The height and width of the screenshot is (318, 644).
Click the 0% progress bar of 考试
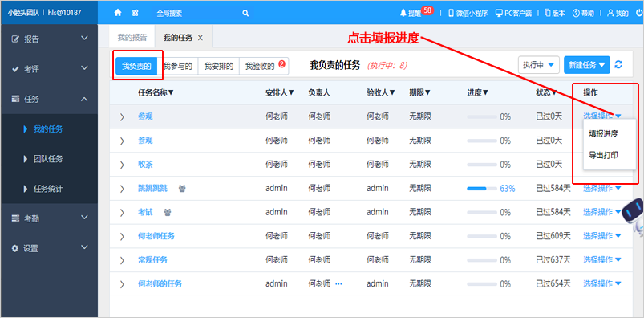pyautogui.click(x=482, y=212)
